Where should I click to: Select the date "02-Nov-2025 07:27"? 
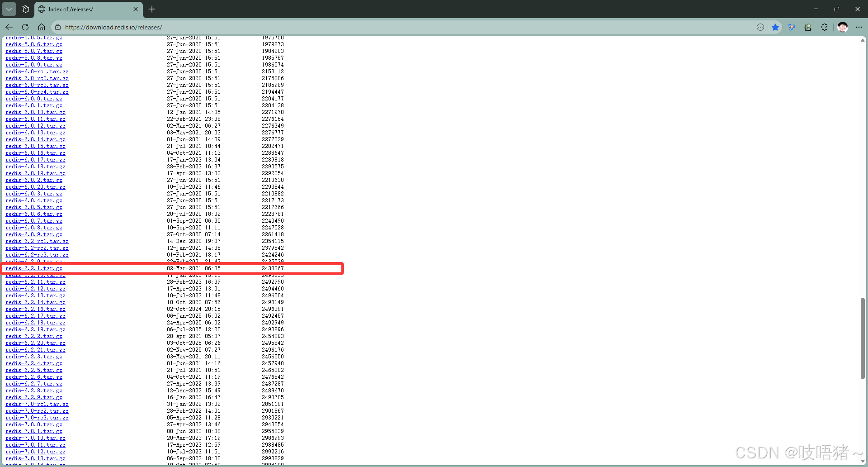click(x=193, y=350)
